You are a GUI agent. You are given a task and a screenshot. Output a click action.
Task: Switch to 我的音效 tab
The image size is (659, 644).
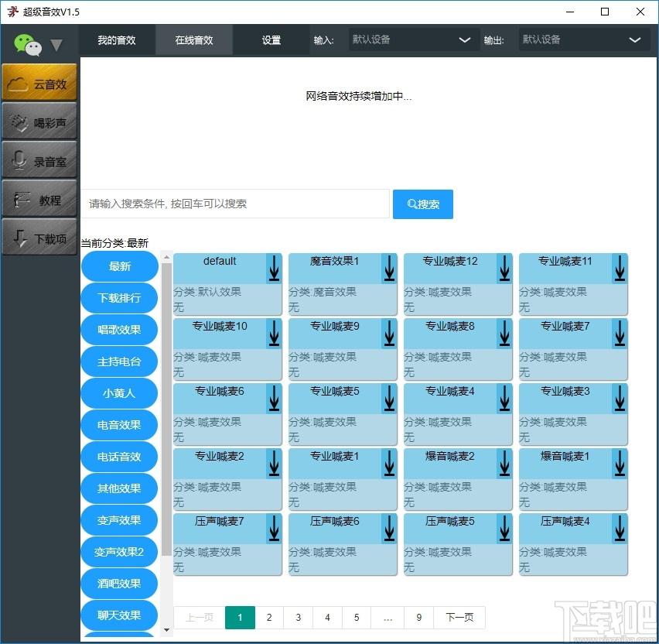pyautogui.click(x=117, y=40)
